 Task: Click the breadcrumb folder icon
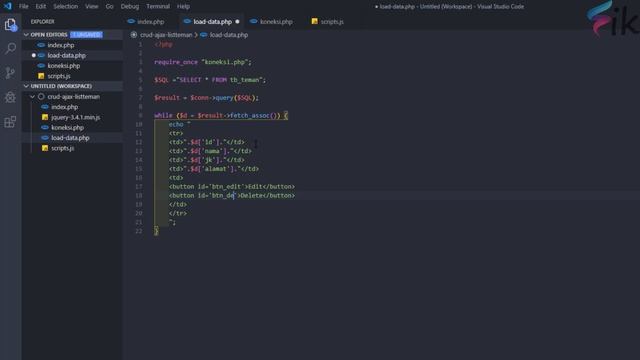(134, 35)
